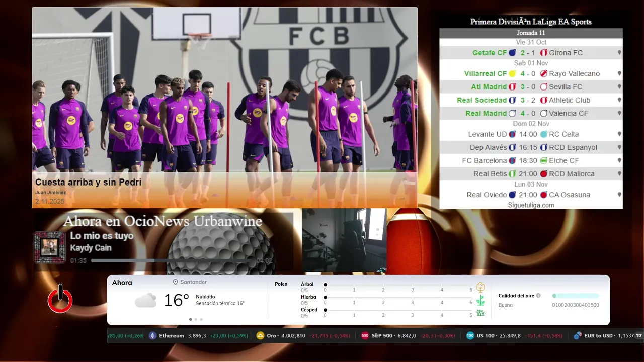Select the second weather card pagination dot
Viewport: 644px width, 362px height.
pos(196,319)
